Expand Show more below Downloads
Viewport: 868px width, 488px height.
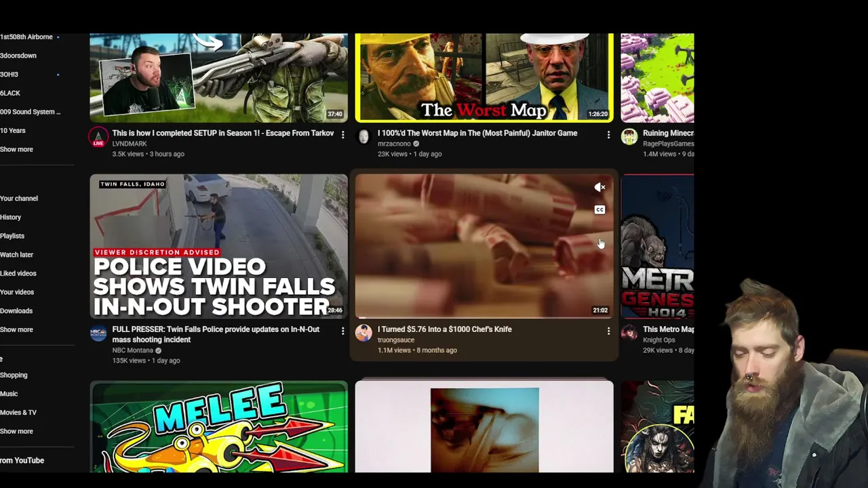pyautogui.click(x=16, y=329)
